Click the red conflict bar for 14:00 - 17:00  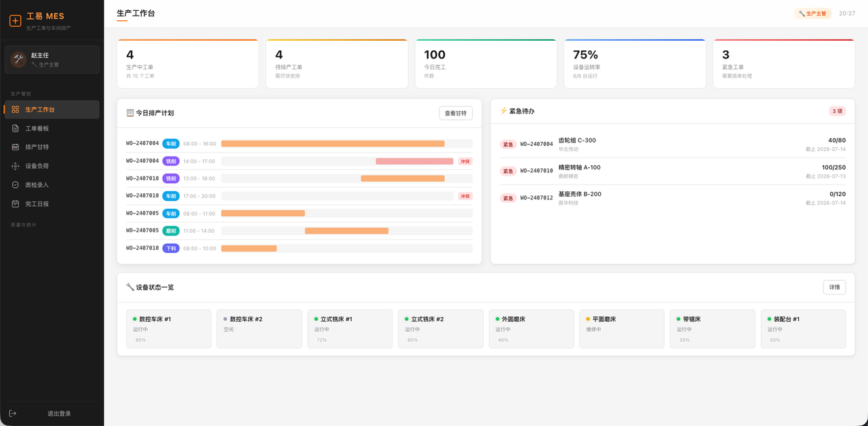click(414, 161)
